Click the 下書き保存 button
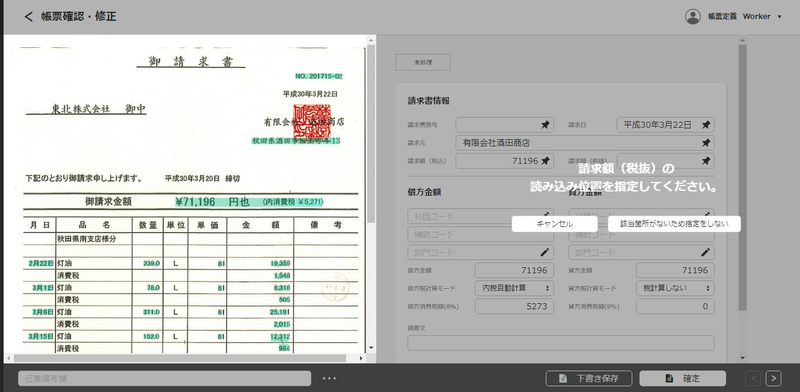The height and width of the screenshot is (392, 800). click(589, 378)
